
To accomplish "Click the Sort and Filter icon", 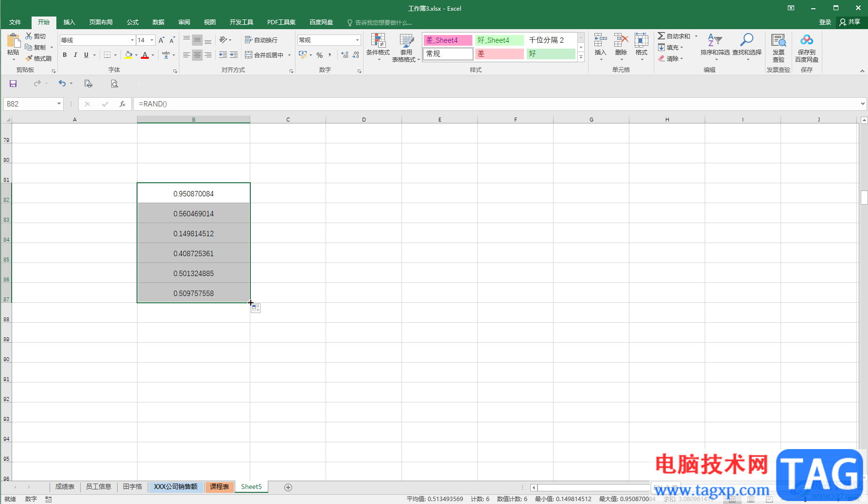I will click(715, 40).
